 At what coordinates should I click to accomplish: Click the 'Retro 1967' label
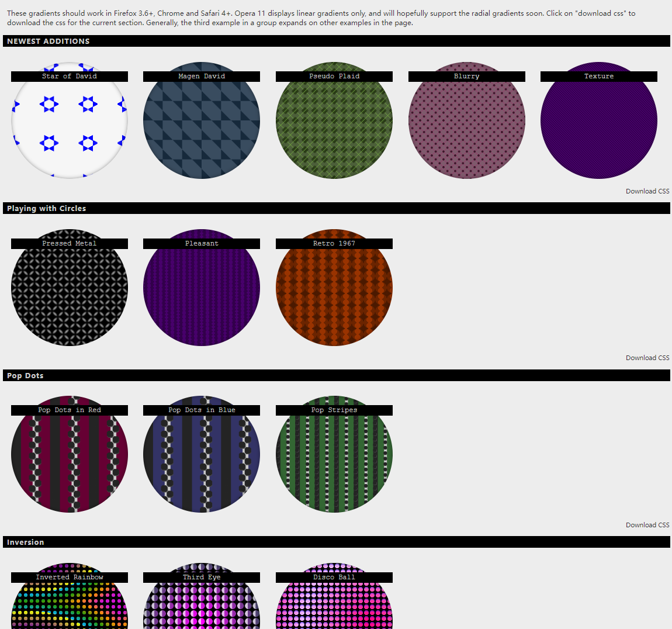pyautogui.click(x=334, y=244)
